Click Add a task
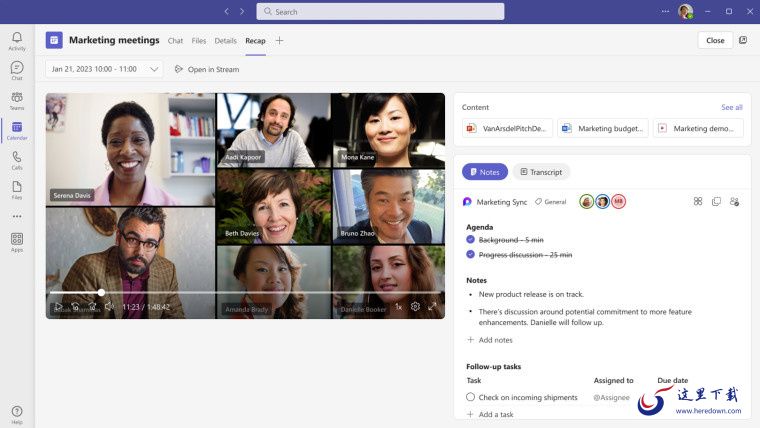Viewport: 760px width, 428px height. (x=490, y=414)
